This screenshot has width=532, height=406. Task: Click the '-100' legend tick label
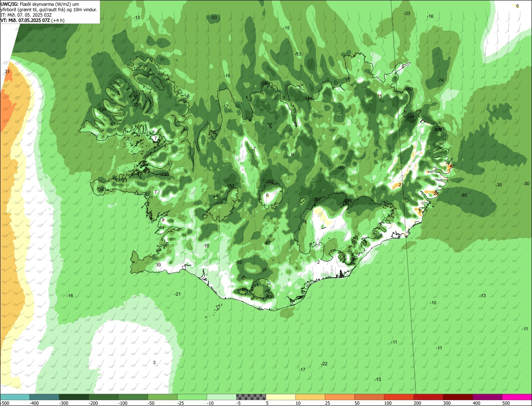[x=123, y=403]
